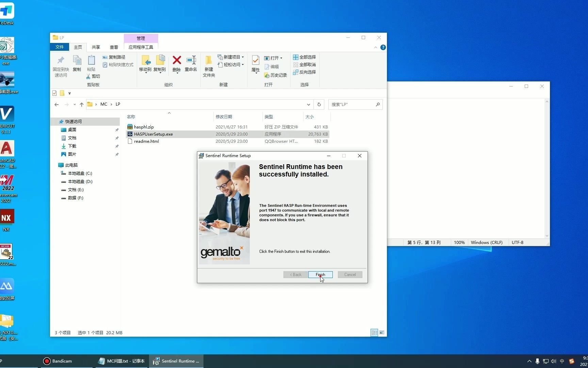
Task: Open NX desktop shortcut
Action: (x=6, y=220)
